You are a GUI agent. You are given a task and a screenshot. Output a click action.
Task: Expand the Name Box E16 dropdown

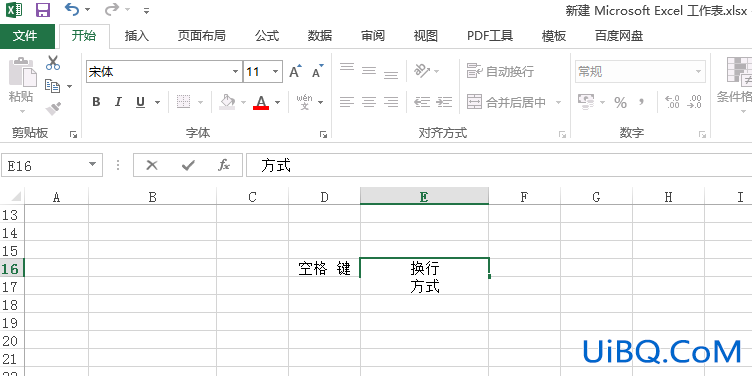[x=93, y=165]
